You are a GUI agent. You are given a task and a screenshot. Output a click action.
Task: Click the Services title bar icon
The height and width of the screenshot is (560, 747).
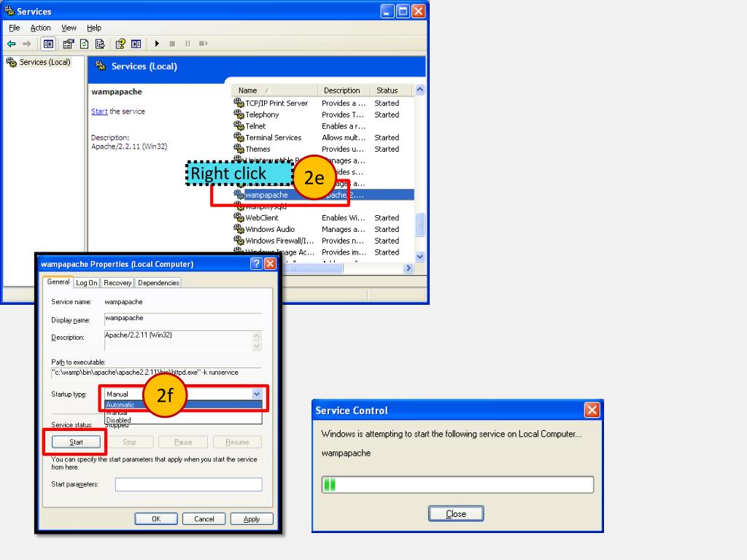tap(9, 10)
